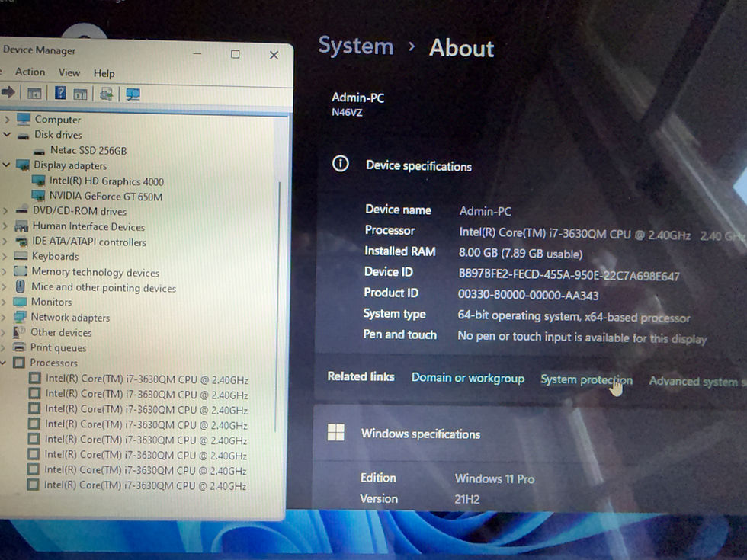The image size is (747, 560).
Task: Click the Netac SSD drive icon
Action: tap(40, 152)
